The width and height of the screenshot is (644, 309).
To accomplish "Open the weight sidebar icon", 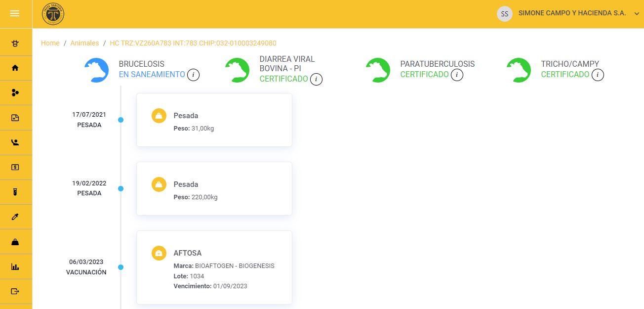I will 15,242.
